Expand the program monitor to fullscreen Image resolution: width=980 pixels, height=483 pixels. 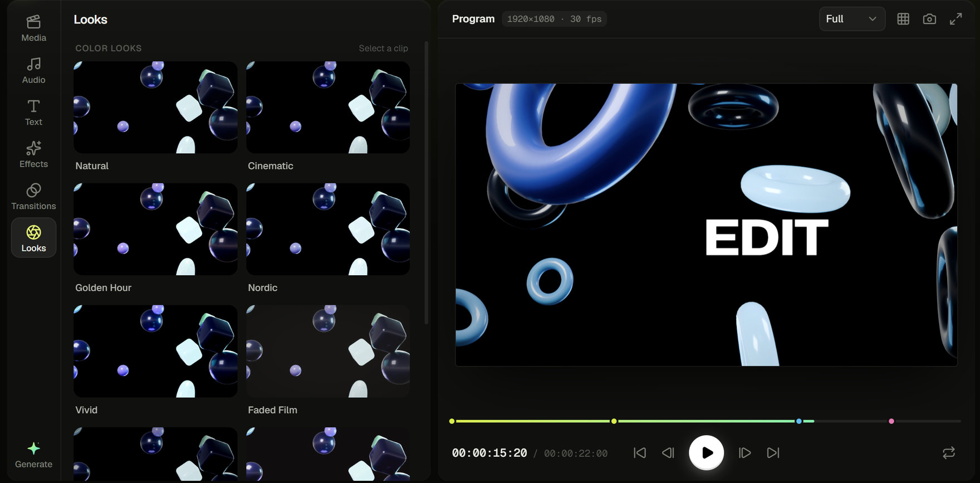tap(955, 19)
